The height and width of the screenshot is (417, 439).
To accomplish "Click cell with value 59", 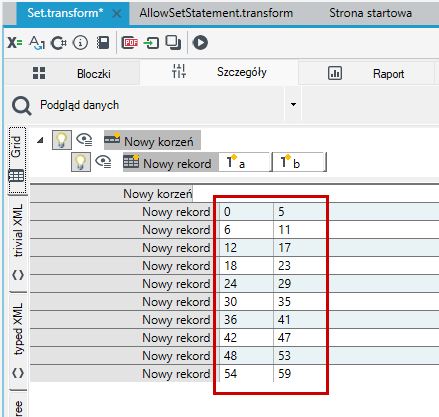I will tap(300, 374).
